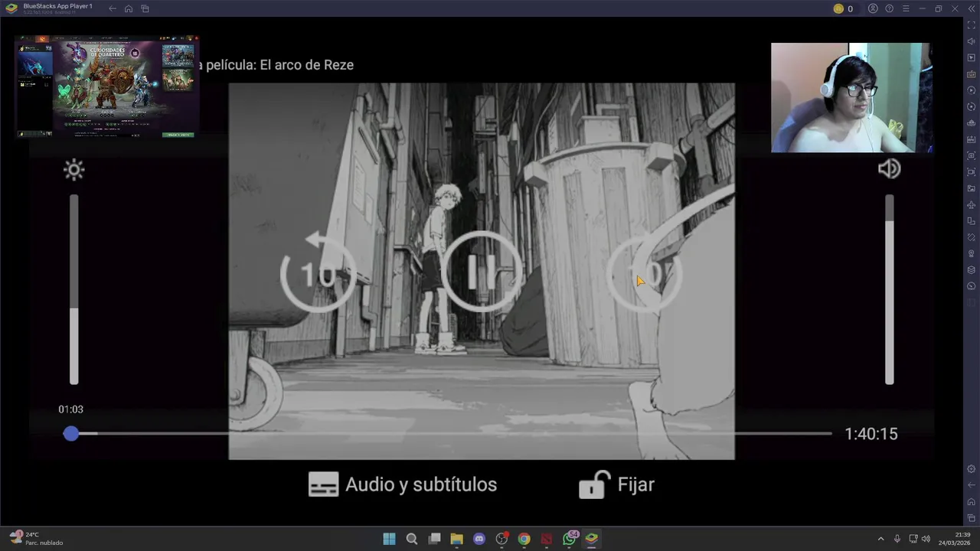
Task: Open the media folder from the sidebar
Action: tap(972, 188)
